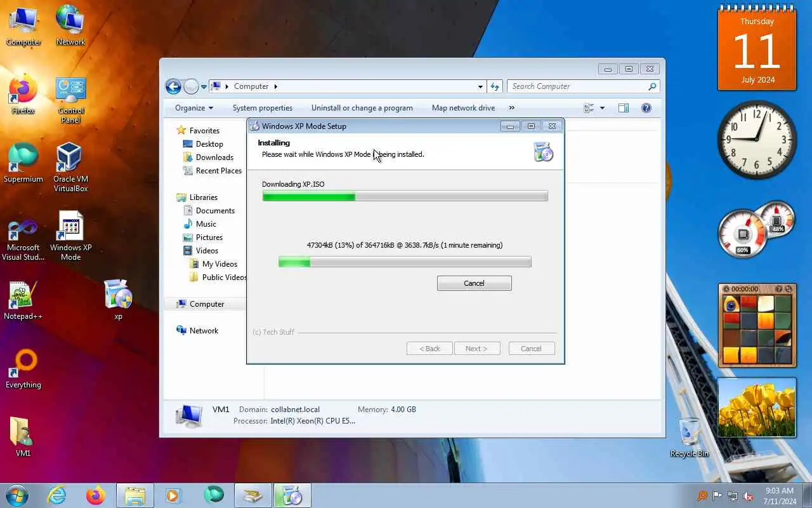Launch the Supermium desktop shortcut
The height and width of the screenshot is (508, 812).
click(x=23, y=163)
